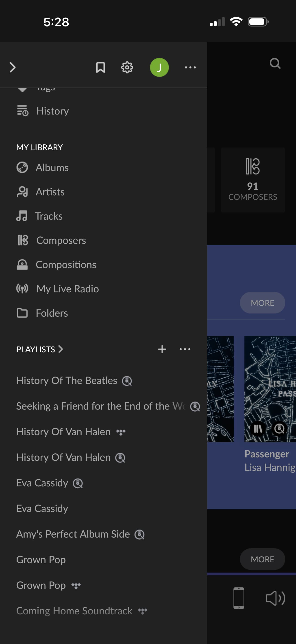
Task: Open the Composers library section
Action: 61,240
